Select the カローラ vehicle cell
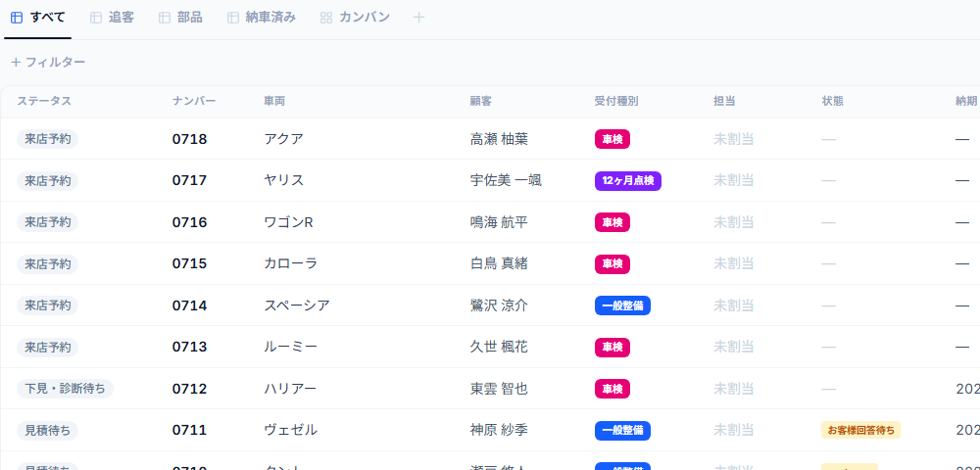980x470 pixels. [x=291, y=264]
